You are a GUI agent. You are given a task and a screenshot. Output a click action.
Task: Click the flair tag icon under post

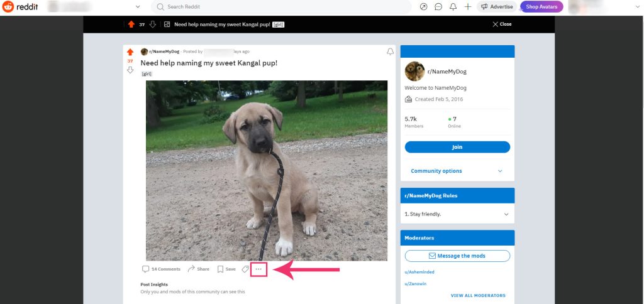pos(245,269)
